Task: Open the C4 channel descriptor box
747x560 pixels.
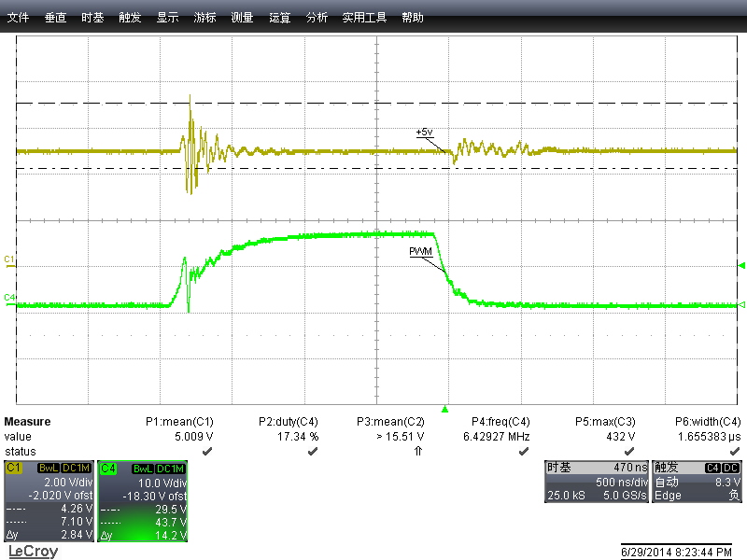Action: 143,501
